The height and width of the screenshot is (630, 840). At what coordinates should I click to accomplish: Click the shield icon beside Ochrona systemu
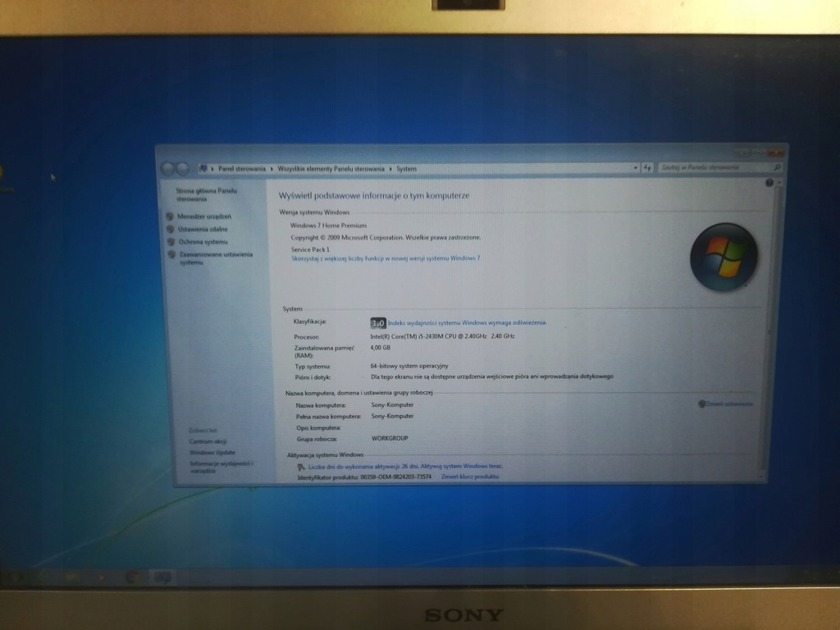(x=171, y=242)
